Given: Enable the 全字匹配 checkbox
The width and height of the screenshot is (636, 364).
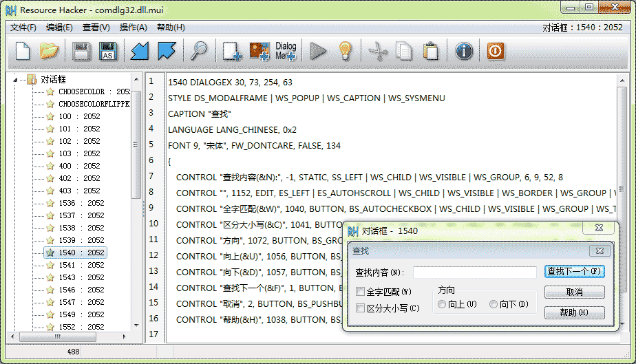Looking at the screenshot, I should tap(361, 292).
